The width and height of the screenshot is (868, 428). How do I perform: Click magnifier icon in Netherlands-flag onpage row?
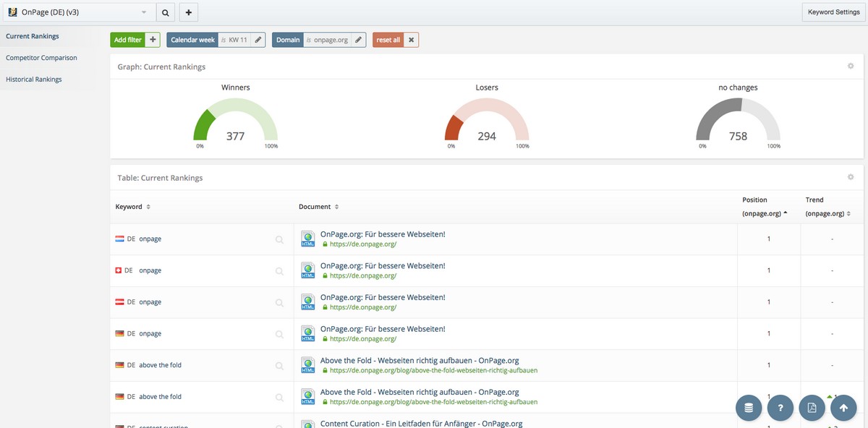pos(279,239)
